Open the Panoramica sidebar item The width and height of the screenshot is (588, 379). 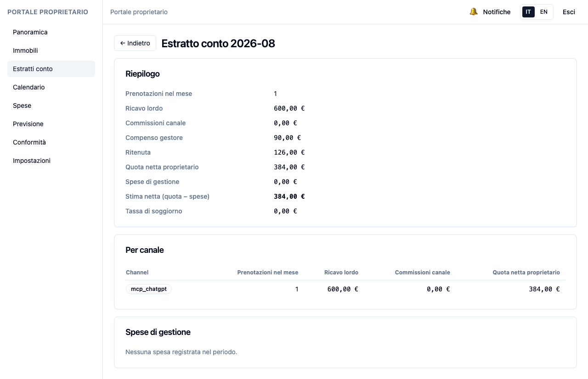(x=51, y=32)
